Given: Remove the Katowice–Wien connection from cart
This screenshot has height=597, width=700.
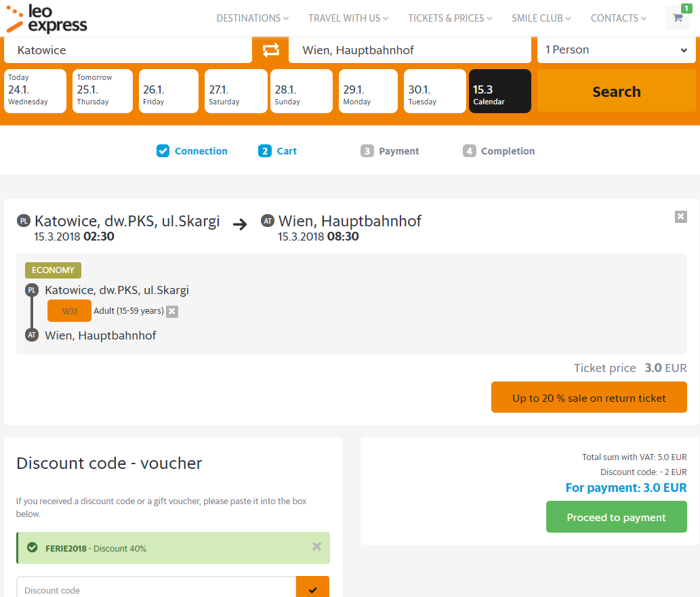Looking at the screenshot, I should (x=680, y=217).
